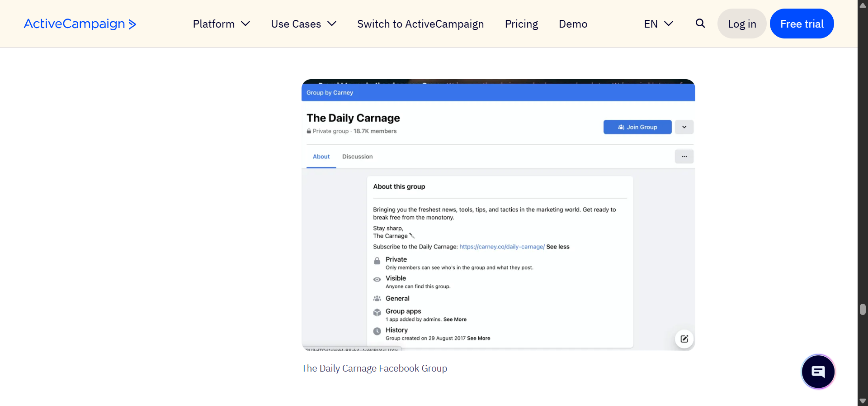Open the EN language selector
Viewport: 868px width, 406px height.
tap(659, 24)
